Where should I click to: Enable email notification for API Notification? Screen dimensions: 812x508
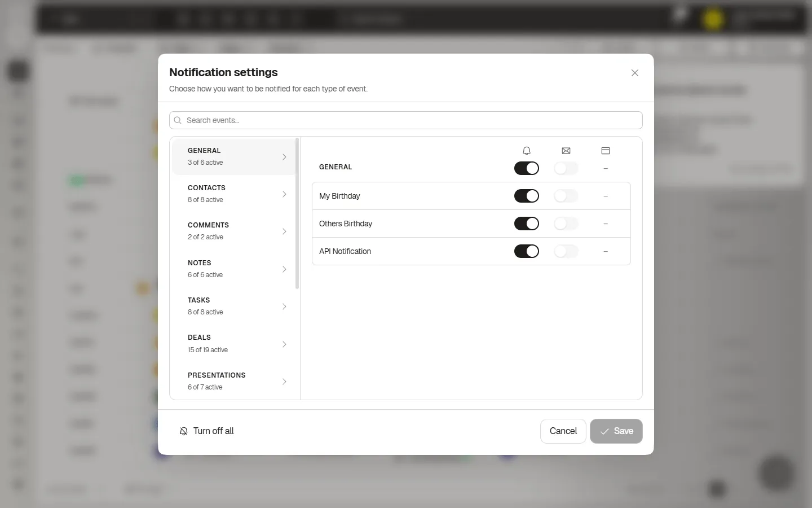click(566, 251)
